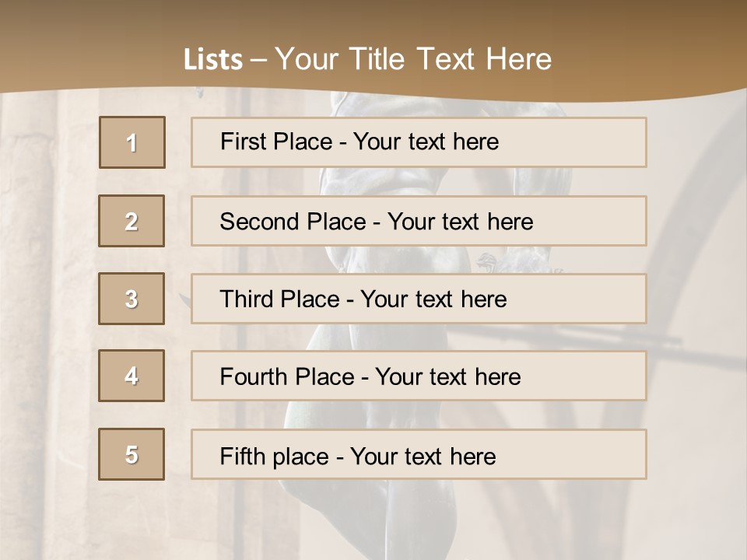Click the Second Place text box
The width and height of the screenshot is (747, 560).
point(419,221)
